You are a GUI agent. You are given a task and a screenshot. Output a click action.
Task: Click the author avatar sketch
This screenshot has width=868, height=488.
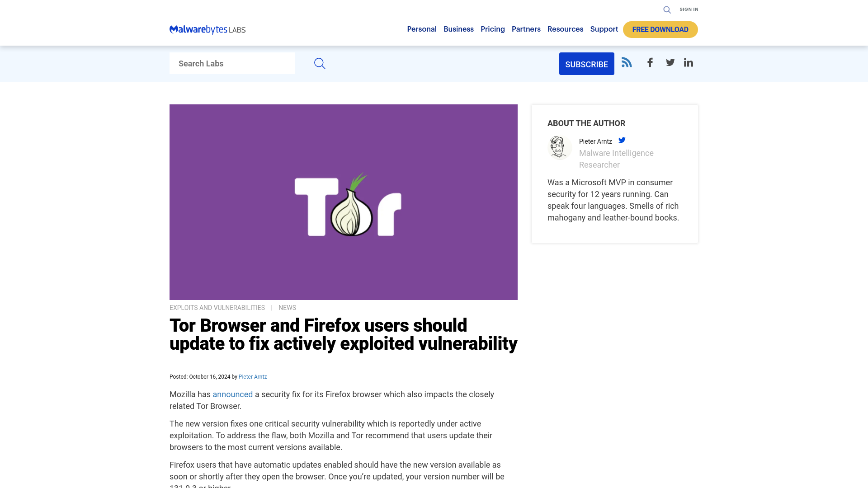[x=559, y=148]
